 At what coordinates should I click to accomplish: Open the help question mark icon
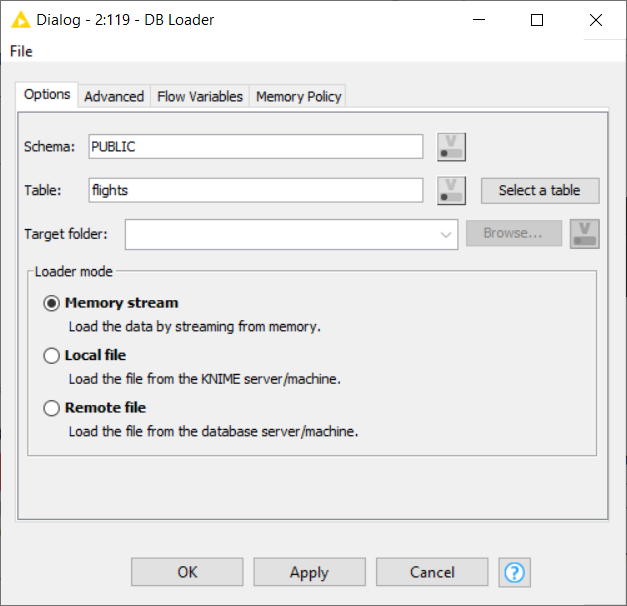coord(514,572)
